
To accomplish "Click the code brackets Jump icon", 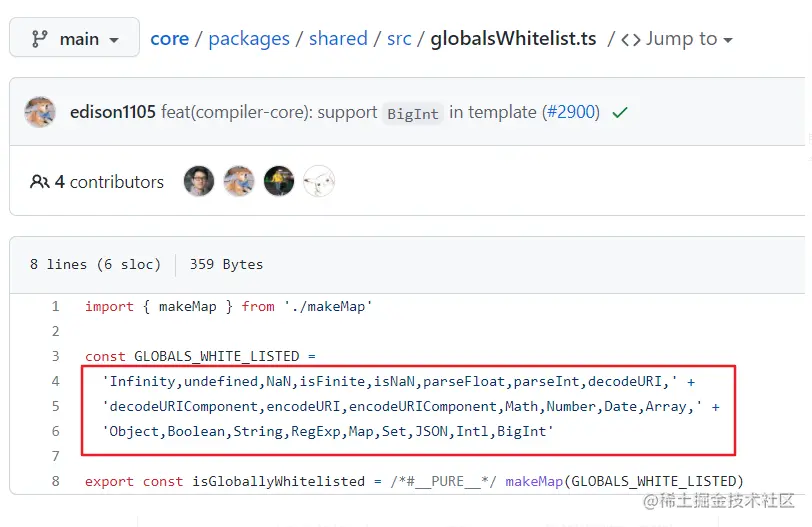I will point(630,39).
